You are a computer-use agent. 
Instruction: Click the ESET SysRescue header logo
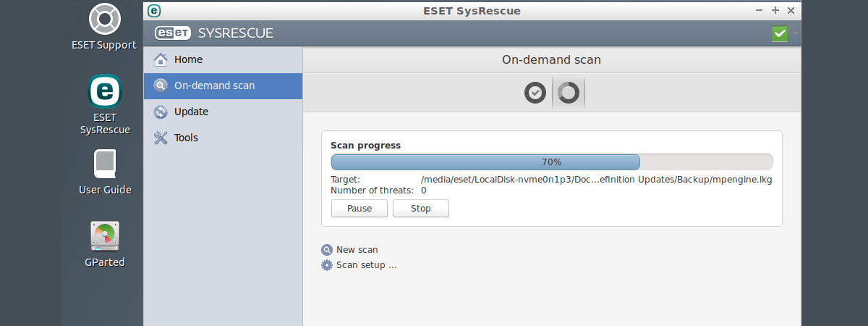214,33
